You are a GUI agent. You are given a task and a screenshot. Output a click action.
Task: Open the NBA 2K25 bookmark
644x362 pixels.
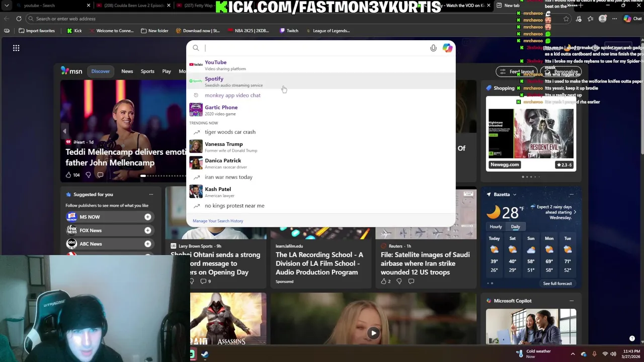coord(248,31)
